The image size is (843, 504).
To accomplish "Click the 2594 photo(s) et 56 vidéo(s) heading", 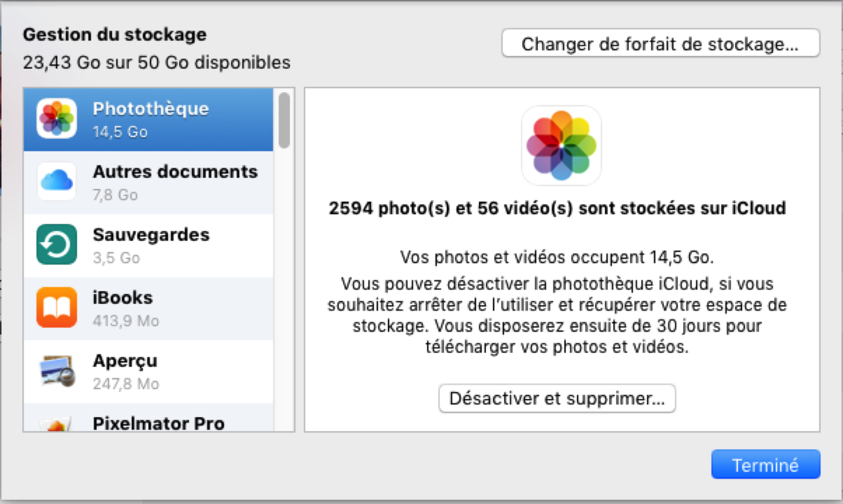I will point(557,208).
